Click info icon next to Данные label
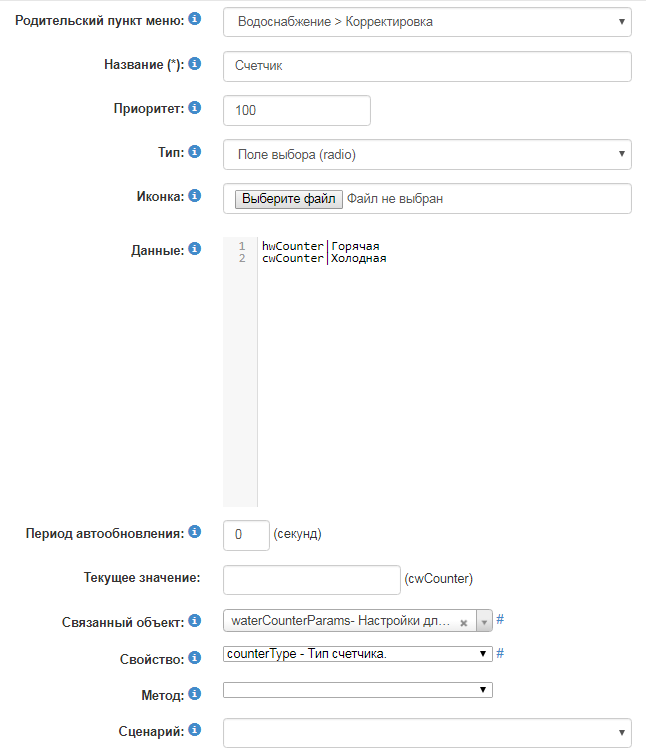Screen dimensions: 646x753 point(195,249)
